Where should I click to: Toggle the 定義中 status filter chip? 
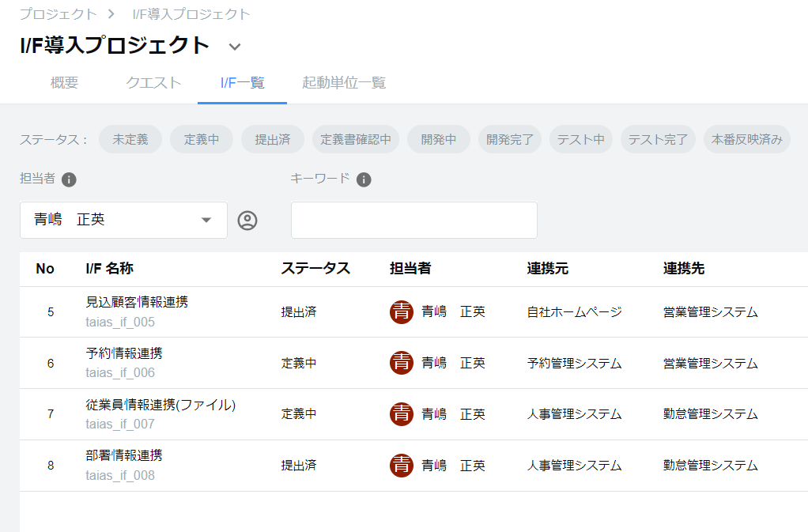click(202, 140)
